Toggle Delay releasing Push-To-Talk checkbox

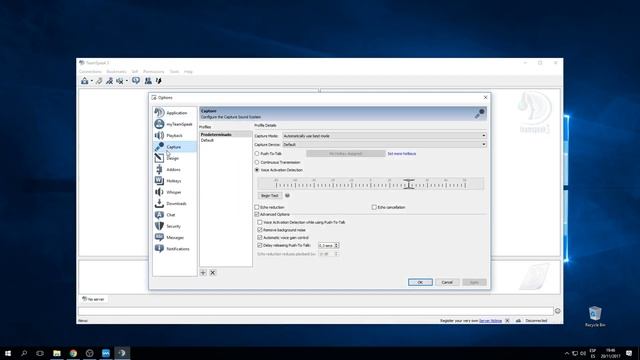(x=260, y=245)
